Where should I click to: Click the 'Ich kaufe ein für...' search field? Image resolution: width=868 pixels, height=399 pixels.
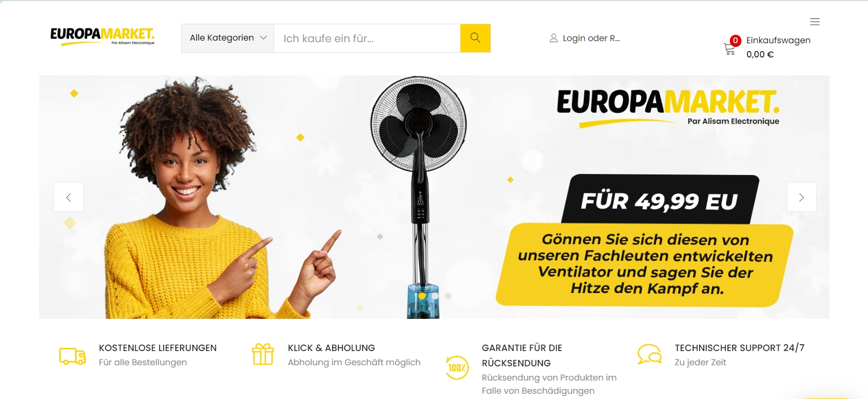pyautogui.click(x=367, y=38)
